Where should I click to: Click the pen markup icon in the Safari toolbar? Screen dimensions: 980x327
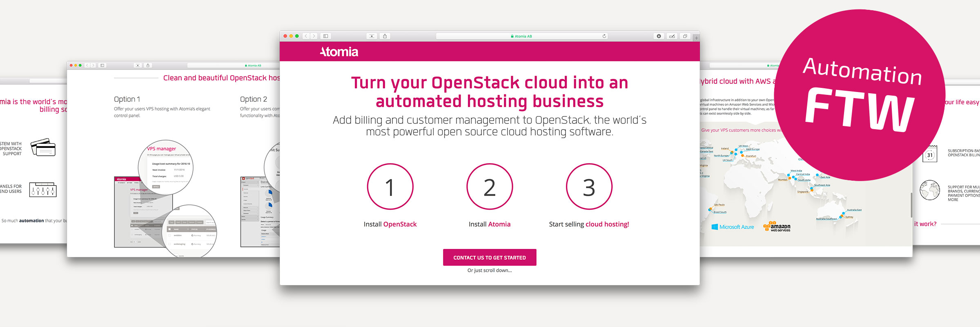(x=672, y=36)
